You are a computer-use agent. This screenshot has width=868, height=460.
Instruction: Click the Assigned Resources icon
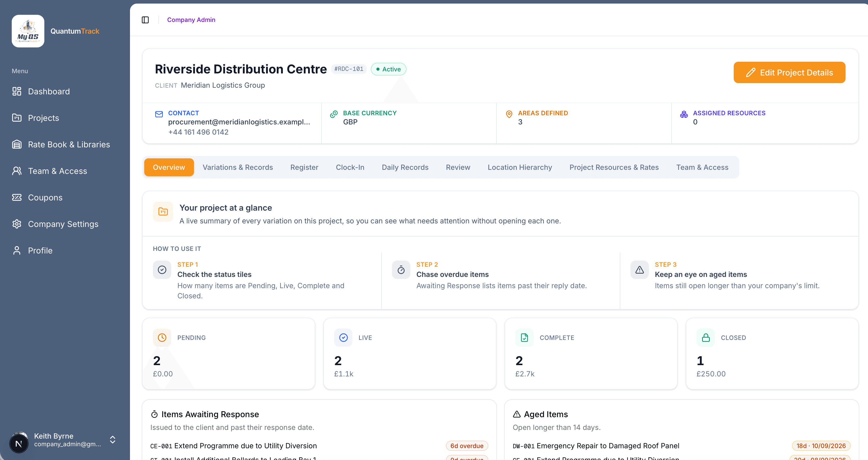[x=684, y=114]
